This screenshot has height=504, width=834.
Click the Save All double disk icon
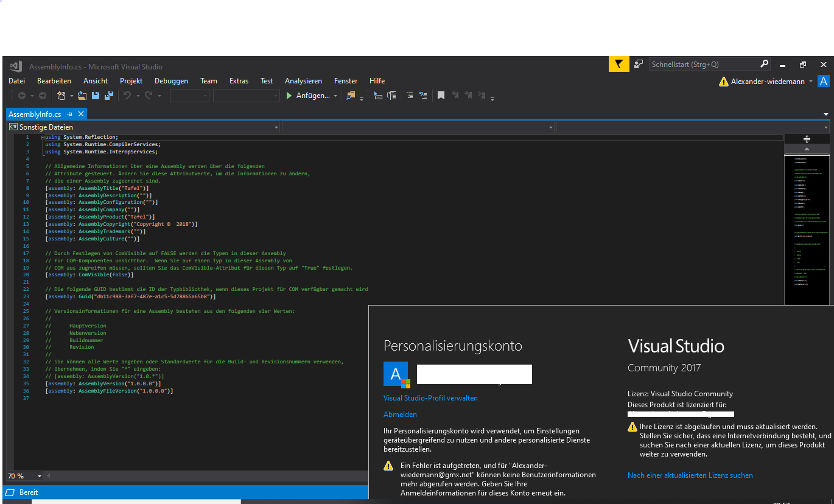109,96
